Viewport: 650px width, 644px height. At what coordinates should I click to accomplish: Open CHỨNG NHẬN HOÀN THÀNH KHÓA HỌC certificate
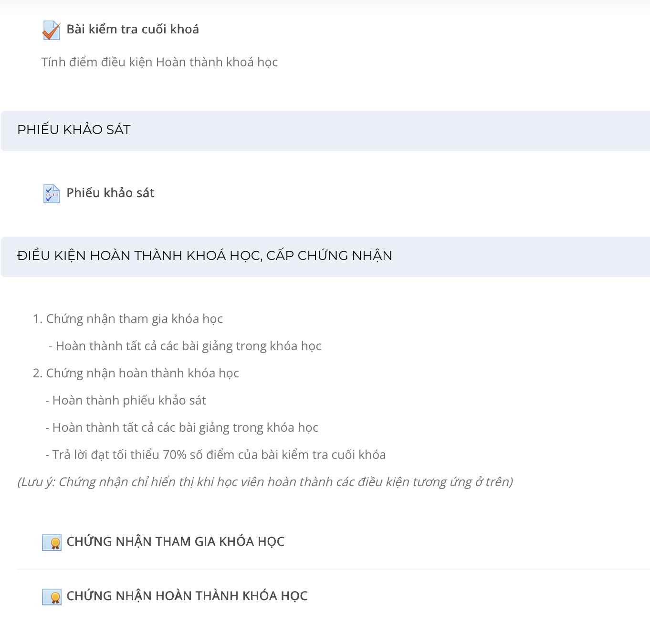click(x=187, y=596)
